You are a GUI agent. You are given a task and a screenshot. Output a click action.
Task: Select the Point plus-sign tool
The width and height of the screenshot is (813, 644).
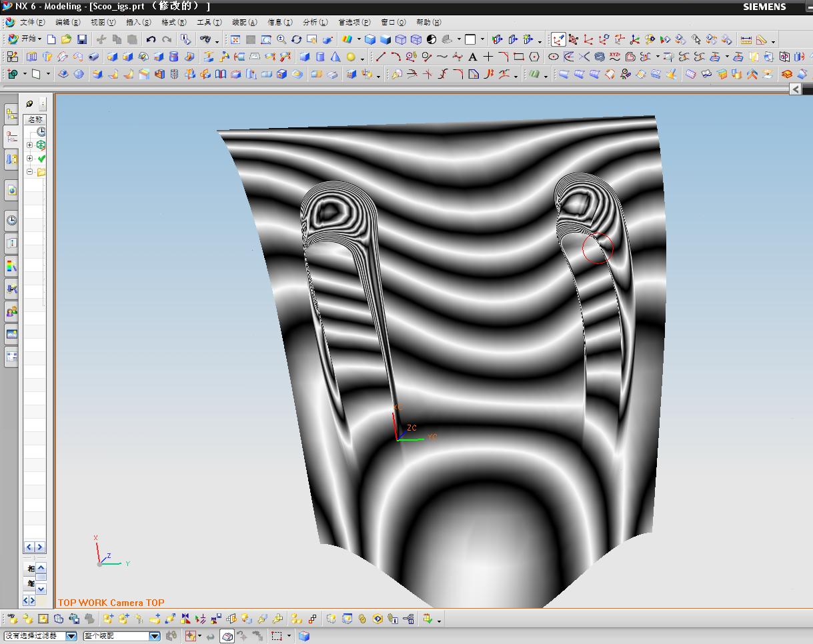[x=488, y=57]
